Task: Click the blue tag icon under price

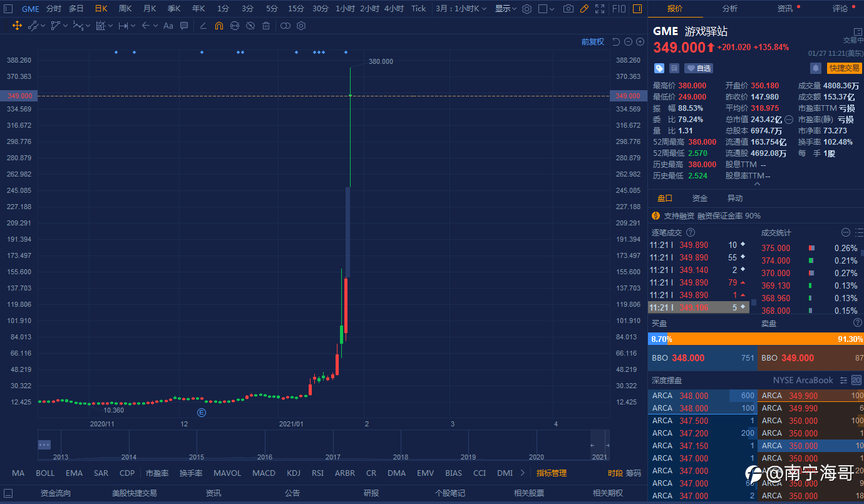Action: point(659,68)
